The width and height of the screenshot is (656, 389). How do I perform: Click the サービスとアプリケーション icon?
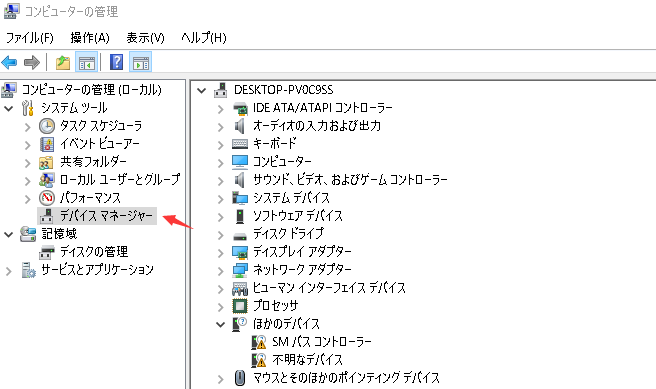(x=28, y=270)
